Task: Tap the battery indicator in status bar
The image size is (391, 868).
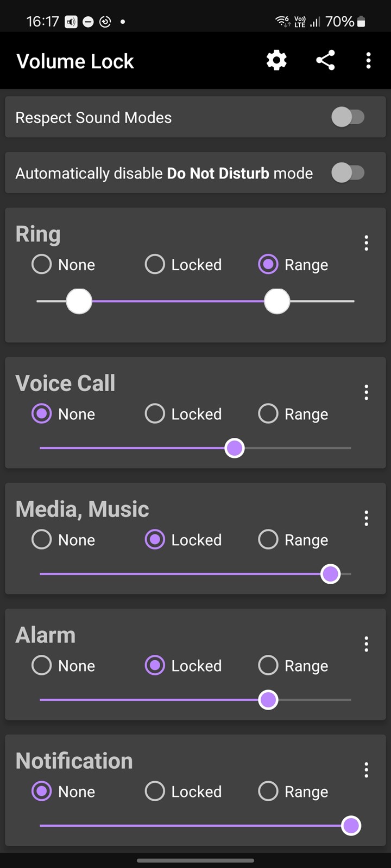Action: pyautogui.click(x=361, y=22)
